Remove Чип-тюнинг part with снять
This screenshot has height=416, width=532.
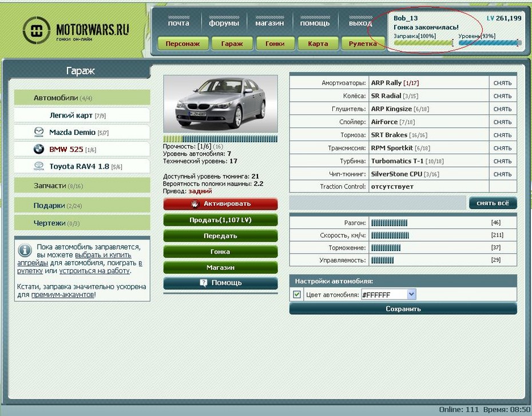tap(502, 174)
